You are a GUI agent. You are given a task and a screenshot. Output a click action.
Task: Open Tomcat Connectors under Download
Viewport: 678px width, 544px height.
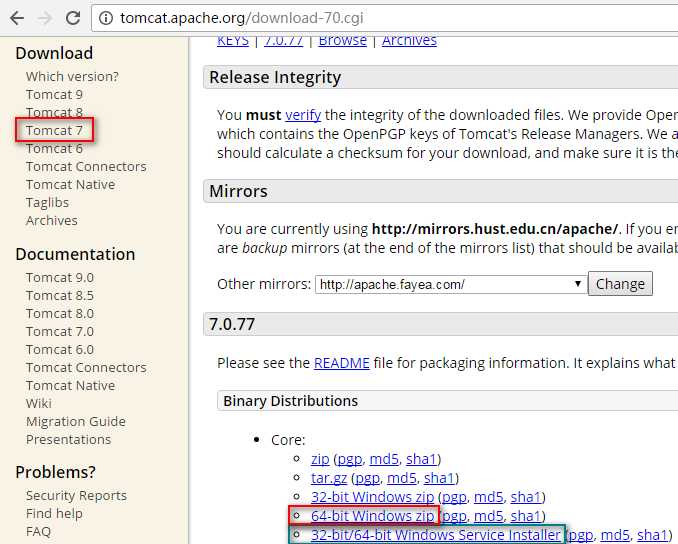tap(86, 166)
